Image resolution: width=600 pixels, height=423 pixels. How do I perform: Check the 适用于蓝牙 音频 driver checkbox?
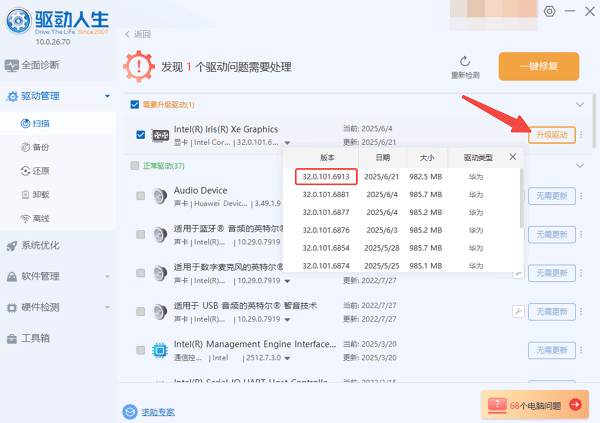(x=140, y=234)
